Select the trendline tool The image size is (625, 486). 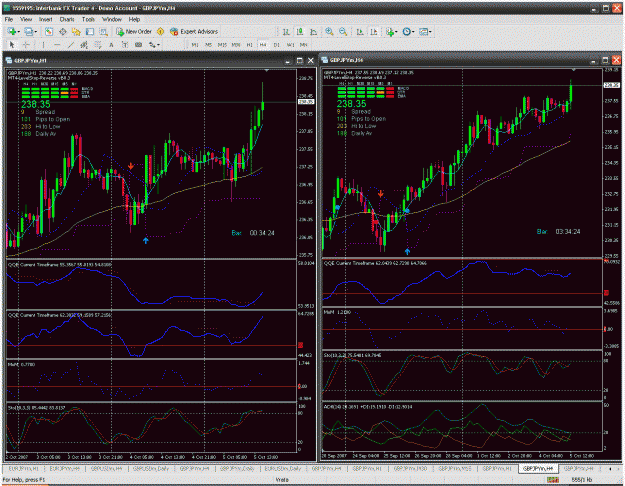pyautogui.click(x=71, y=45)
